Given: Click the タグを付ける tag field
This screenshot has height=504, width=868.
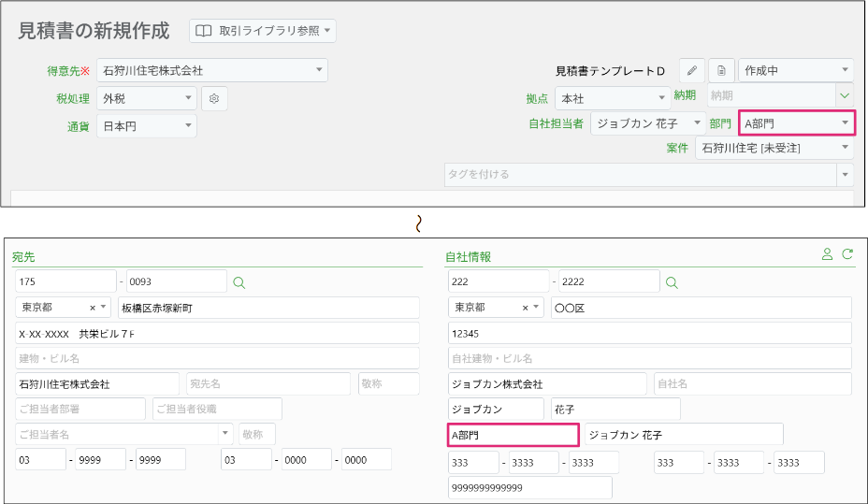Looking at the screenshot, I should [x=641, y=174].
